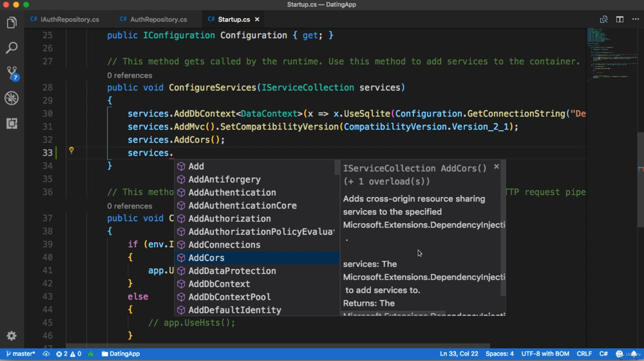Click the editor horizontal scrollbar
Image resolution: width=644 pixels, height=361 pixels.
coord(278,346)
